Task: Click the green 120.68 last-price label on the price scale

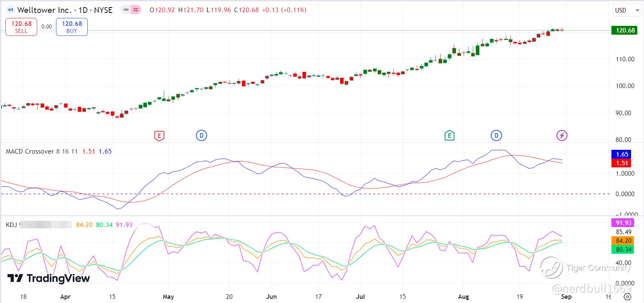Action: pos(624,30)
